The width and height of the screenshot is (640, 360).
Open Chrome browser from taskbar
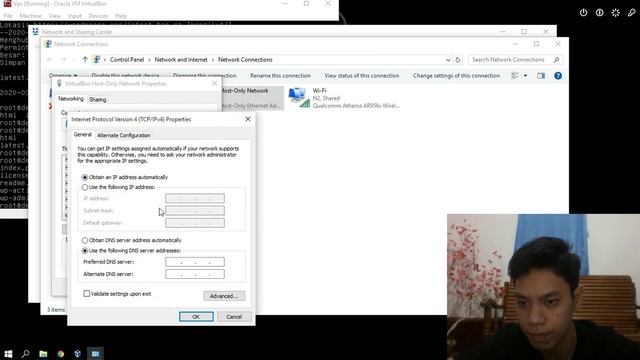click(x=60, y=353)
